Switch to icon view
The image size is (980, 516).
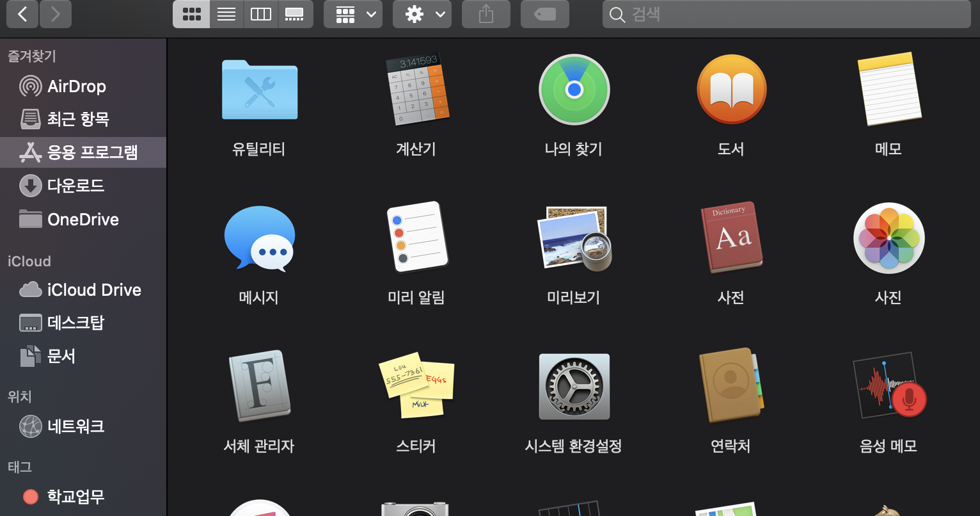click(x=191, y=14)
